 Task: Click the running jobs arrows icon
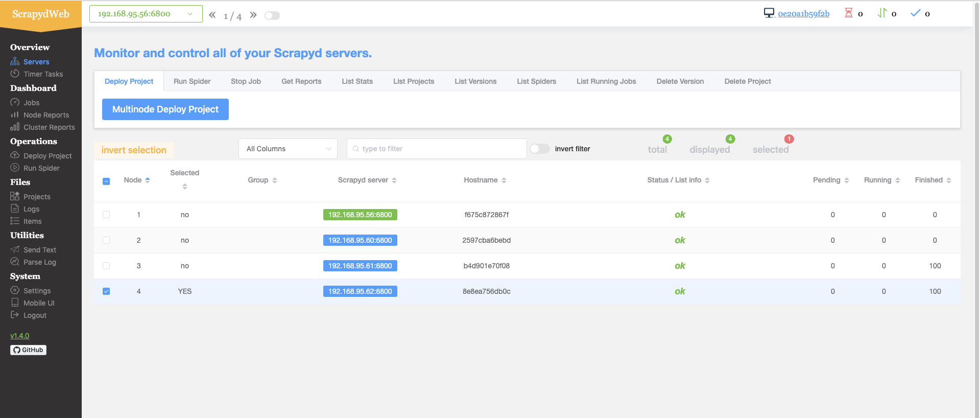click(x=882, y=13)
